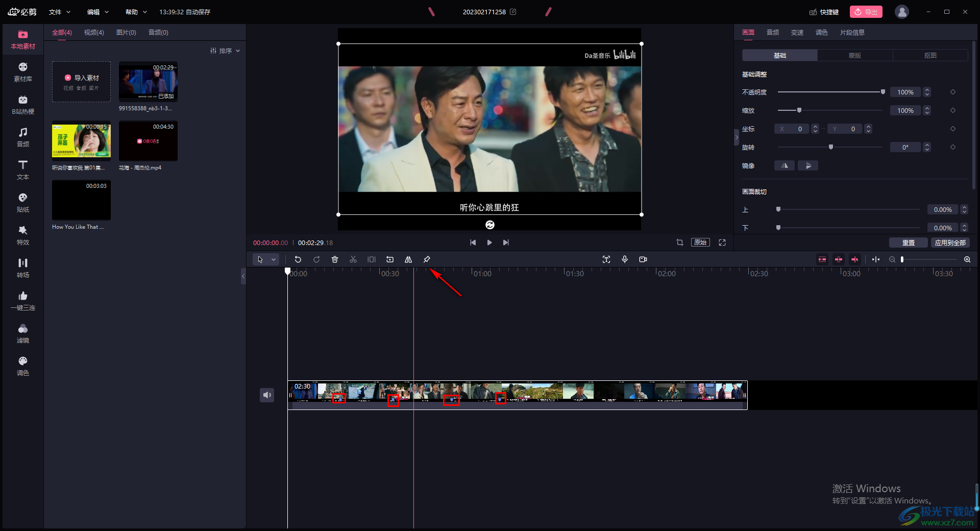Image resolution: width=980 pixels, height=531 pixels.
Task: Click the 应用到全部 apply to all button
Action: 950,243
